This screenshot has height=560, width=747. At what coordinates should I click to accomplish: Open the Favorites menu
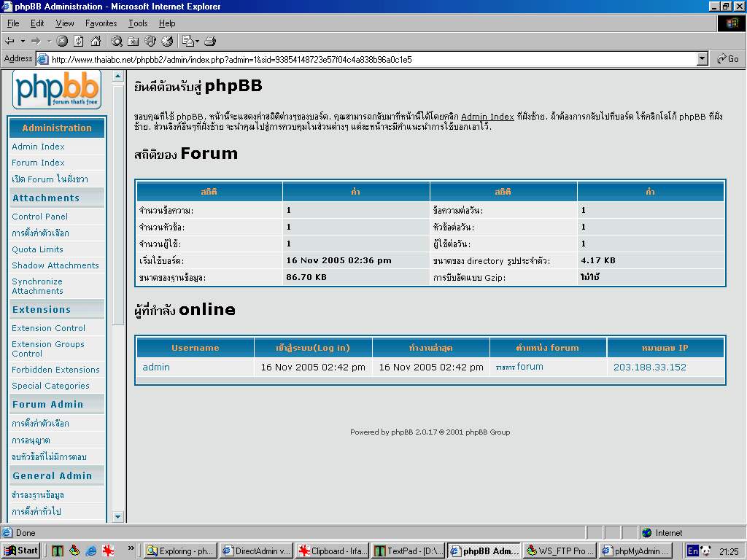point(101,23)
